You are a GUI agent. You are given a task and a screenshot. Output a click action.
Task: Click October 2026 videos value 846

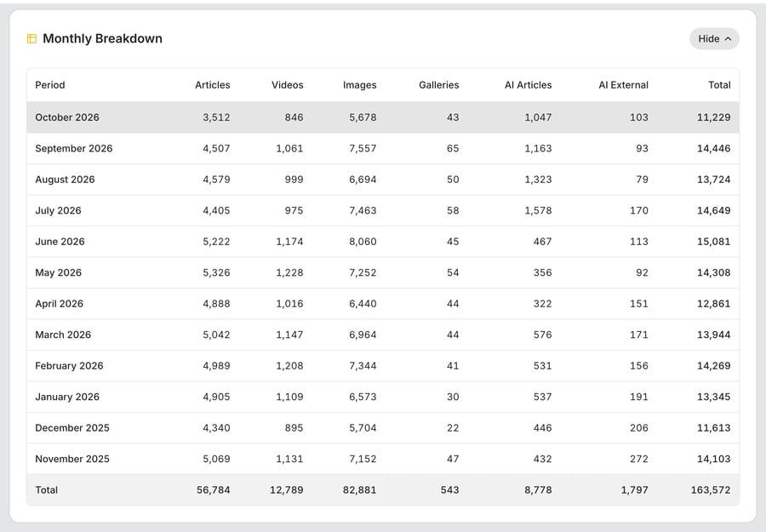point(294,117)
